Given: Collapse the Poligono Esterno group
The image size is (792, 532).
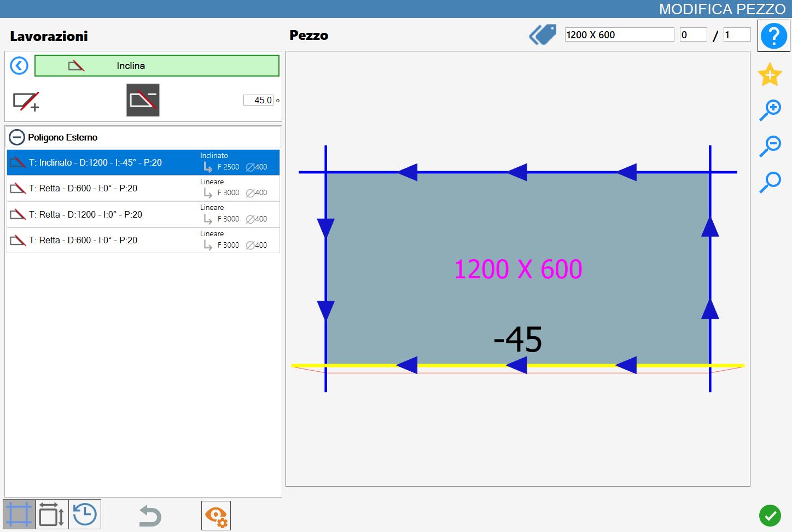Looking at the screenshot, I should pyautogui.click(x=17, y=137).
